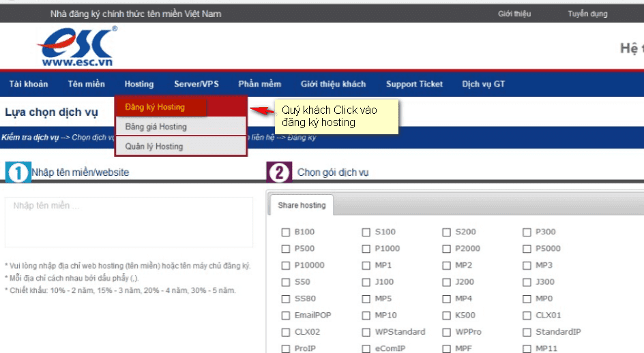The image size is (644, 353).
Task: Click the ESC www.esc.vn logo
Action: pyautogui.click(x=75, y=48)
